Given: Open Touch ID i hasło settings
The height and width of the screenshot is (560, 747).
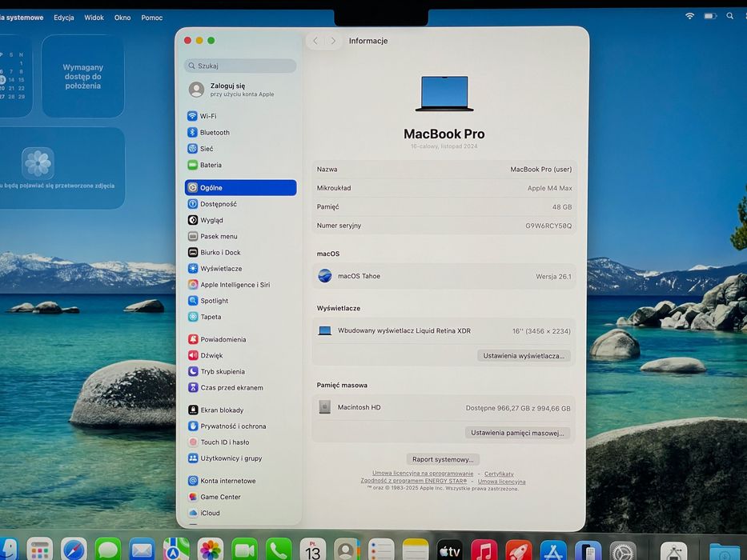Looking at the screenshot, I should click(240, 442).
